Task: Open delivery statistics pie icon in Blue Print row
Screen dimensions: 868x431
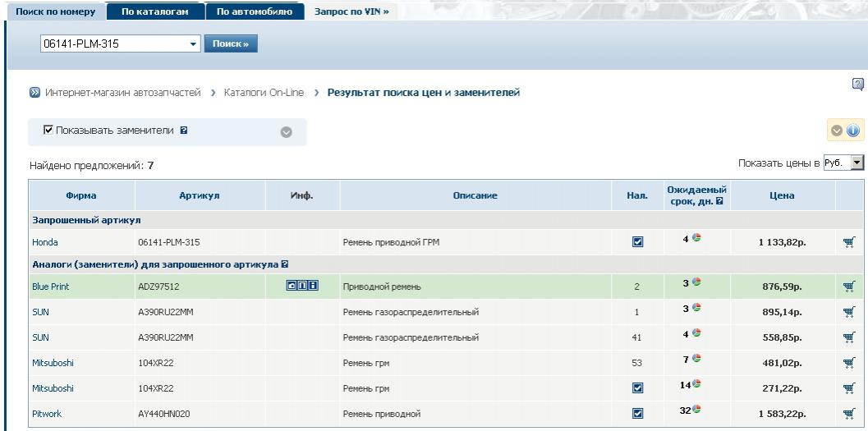Action: pyautogui.click(x=696, y=282)
